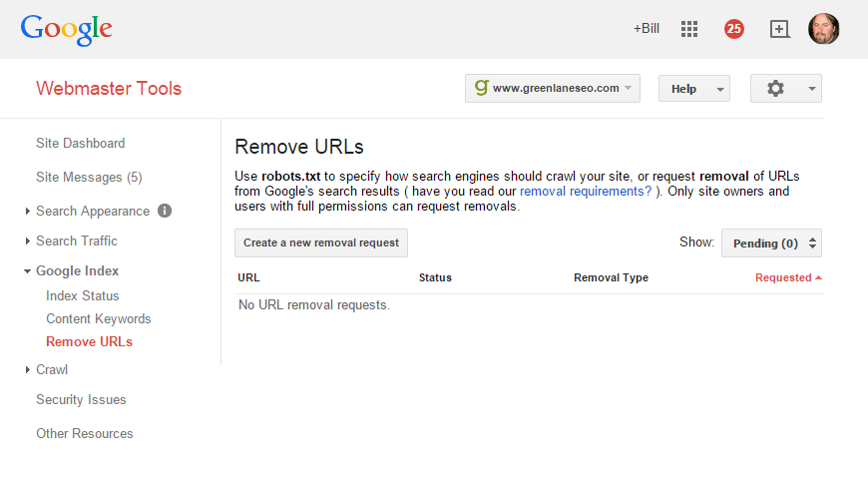The height and width of the screenshot is (484, 868).
Task: Click the 'No URL removal requests.' text
Action: point(314,305)
